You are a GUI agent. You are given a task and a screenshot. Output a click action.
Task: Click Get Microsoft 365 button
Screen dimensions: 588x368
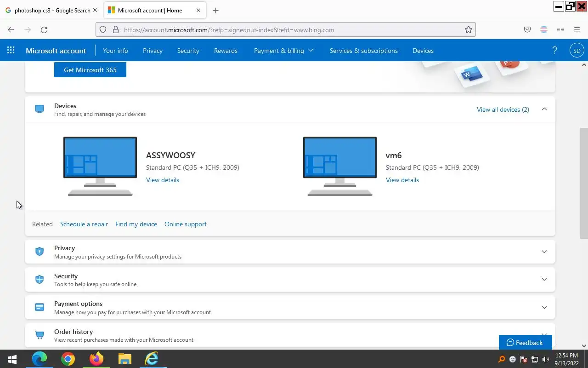[x=90, y=70]
